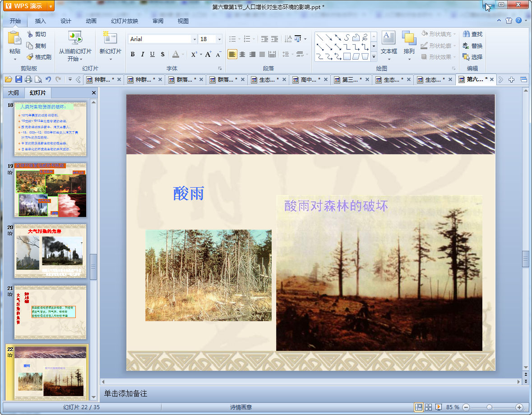Viewport: 532px width, 415px height.
Task: Open file with folder icon in quick toolbar
Action: point(9,79)
